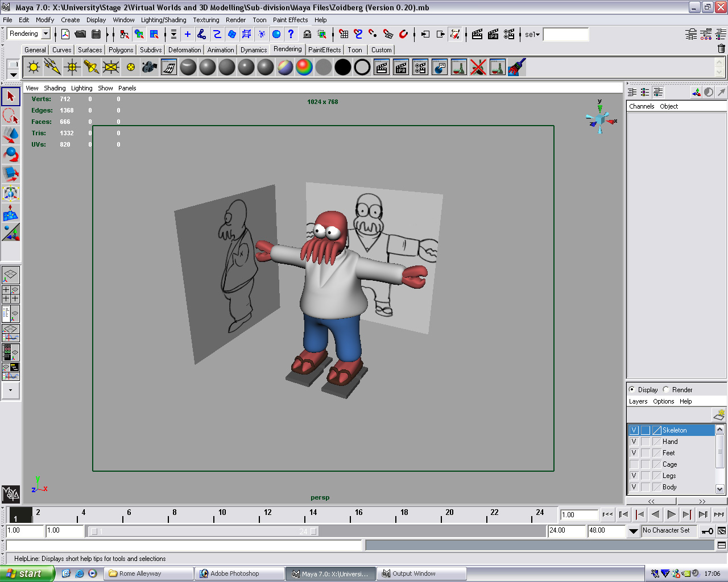
Task: Open the sel field mode dropdown arrow
Action: (537, 35)
